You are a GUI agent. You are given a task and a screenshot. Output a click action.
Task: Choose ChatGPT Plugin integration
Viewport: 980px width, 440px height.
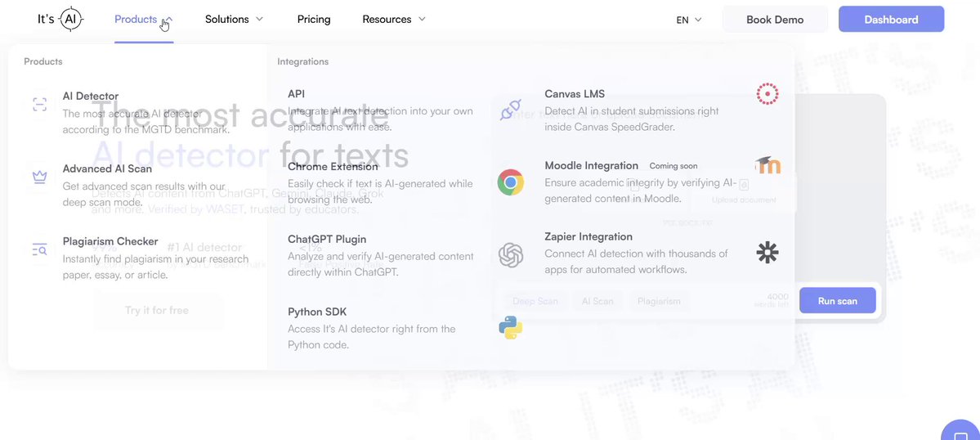click(327, 239)
